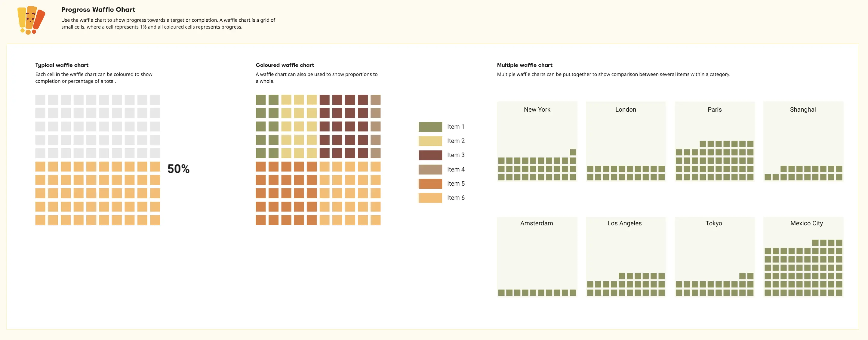The image size is (868, 340).
Task: Select the Item 3 maroon legend swatch
Action: click(x=430, y=155)
